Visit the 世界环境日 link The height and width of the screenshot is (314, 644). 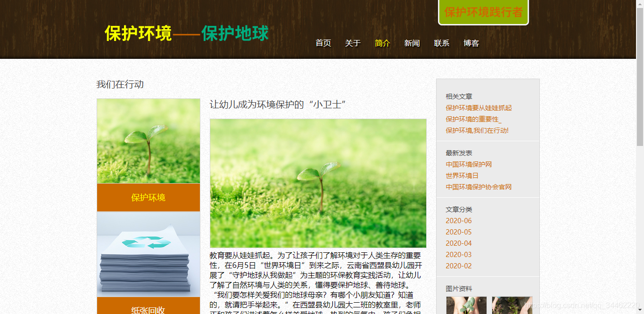(462, 176)
